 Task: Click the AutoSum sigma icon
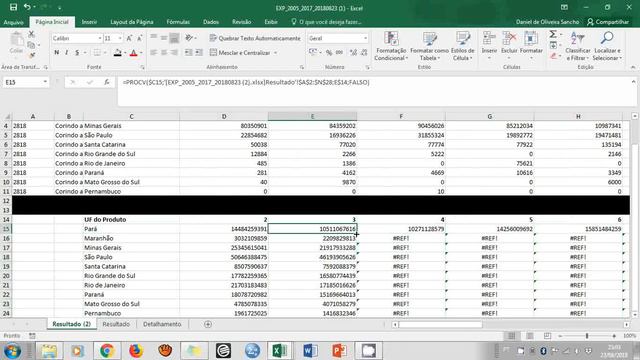[553, 34]
